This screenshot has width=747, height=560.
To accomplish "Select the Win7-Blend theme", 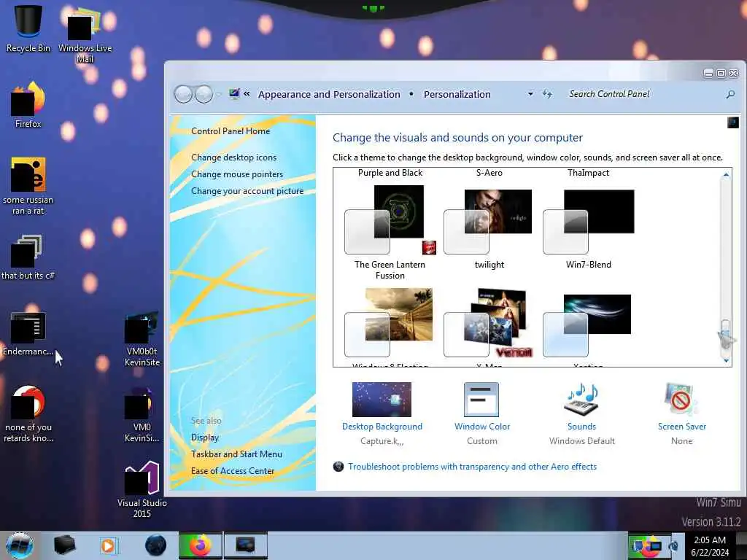I will click(589, 230).
